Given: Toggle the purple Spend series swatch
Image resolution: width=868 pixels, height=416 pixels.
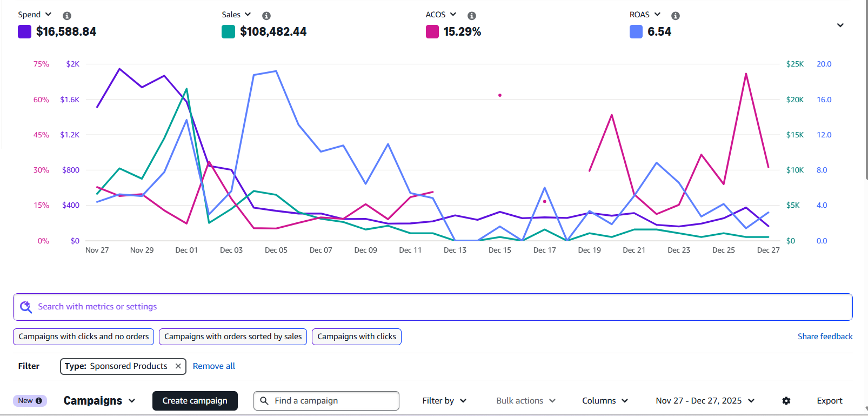Looking at the screenshot, I should [x=24, y=32].
